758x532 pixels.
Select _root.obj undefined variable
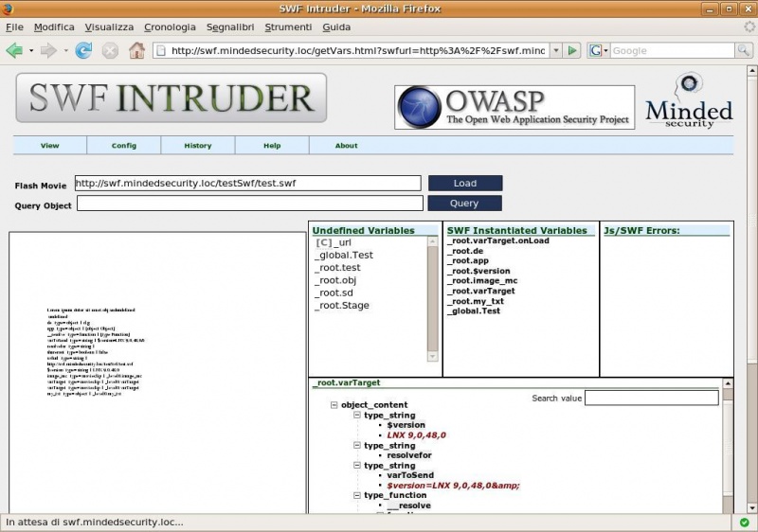click(x=335, y=280)
